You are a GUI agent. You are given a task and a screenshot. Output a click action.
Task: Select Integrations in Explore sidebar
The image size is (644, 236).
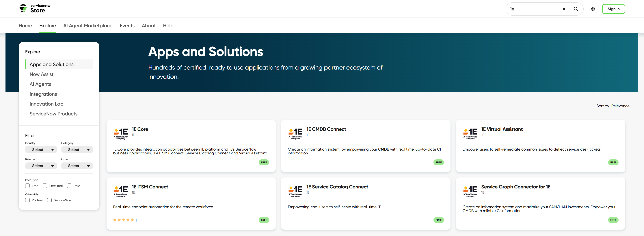click(x=43, y=94)
